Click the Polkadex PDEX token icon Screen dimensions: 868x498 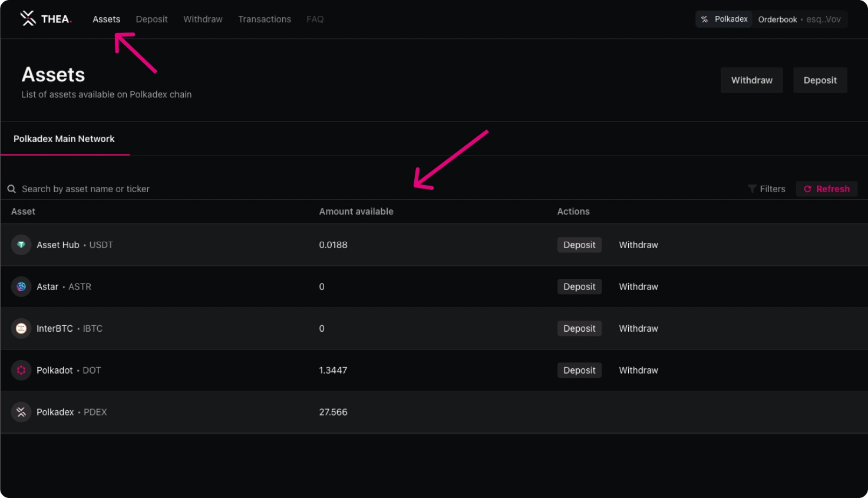21,412
